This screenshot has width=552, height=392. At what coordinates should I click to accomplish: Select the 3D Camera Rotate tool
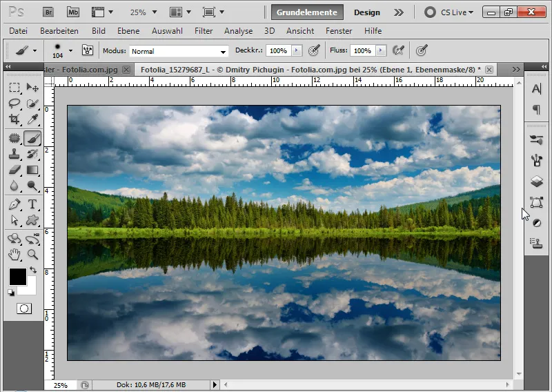click(32, 239)
